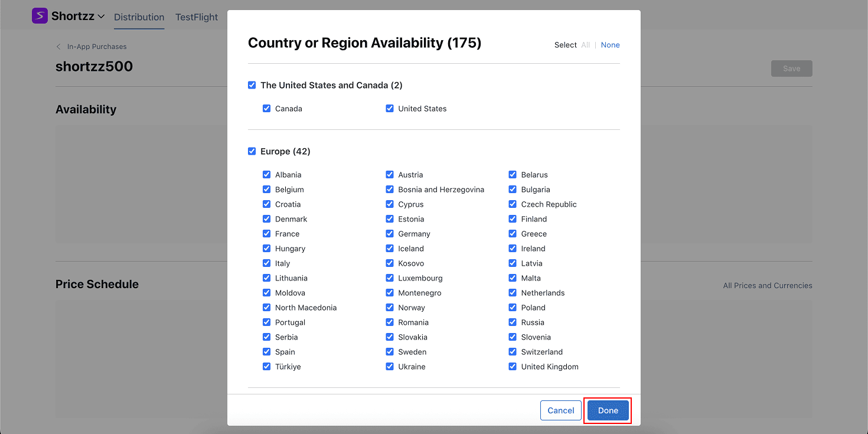Uncheck Bosnia and Herzegovina
Image resolution: width=868 pixels, height=434 pixels.
(390, 190)
